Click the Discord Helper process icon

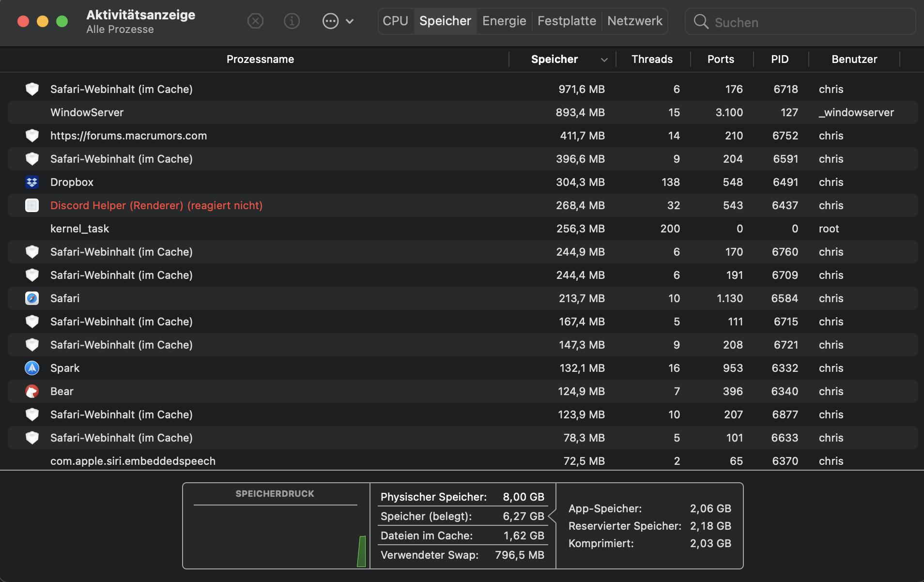32,205
